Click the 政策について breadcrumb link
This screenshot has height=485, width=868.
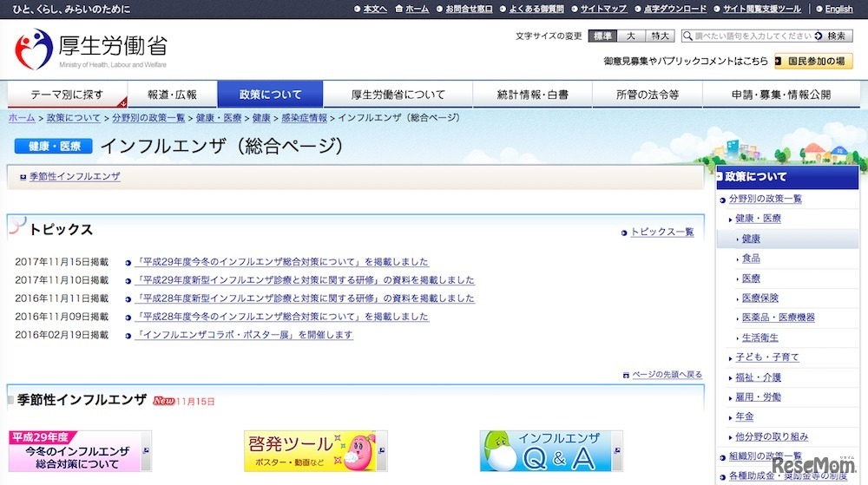coord(74,118)
